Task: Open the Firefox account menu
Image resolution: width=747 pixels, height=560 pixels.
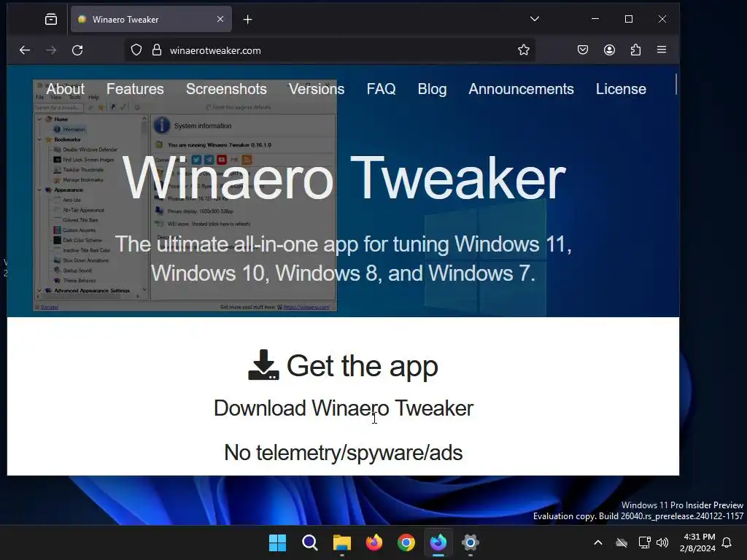Action: [x=609, y=50]
